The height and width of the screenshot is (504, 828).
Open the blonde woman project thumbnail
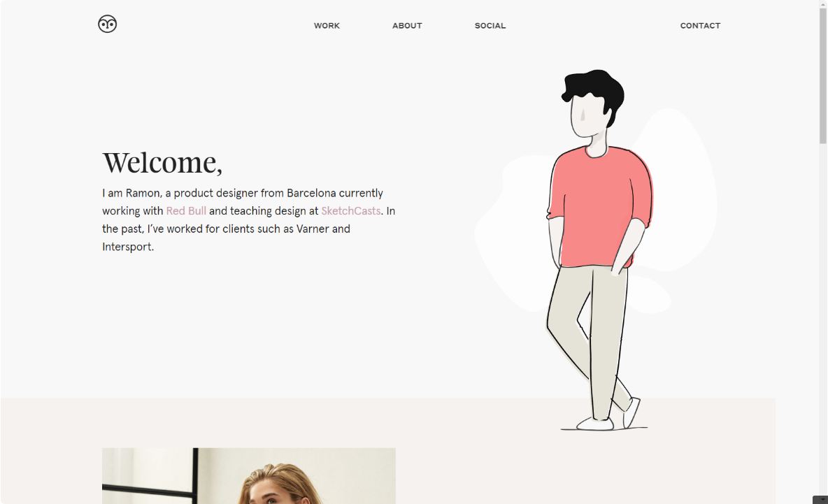point(249,476)
